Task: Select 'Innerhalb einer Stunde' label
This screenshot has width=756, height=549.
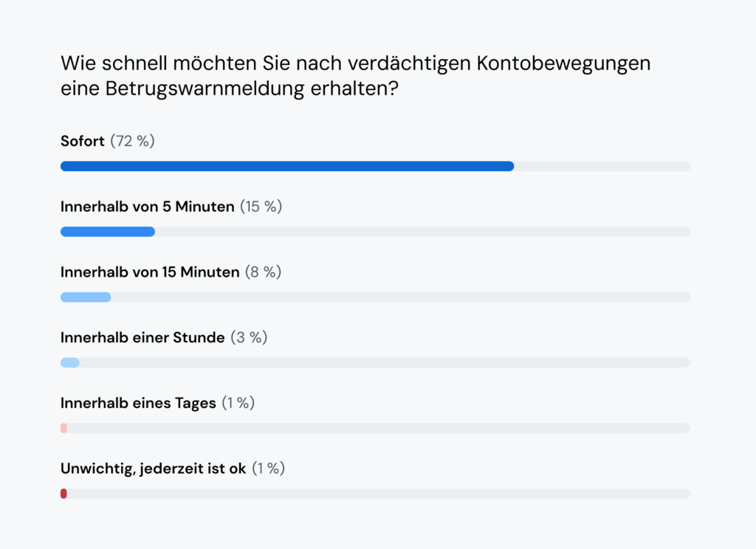Action: (x=142, y=338)
